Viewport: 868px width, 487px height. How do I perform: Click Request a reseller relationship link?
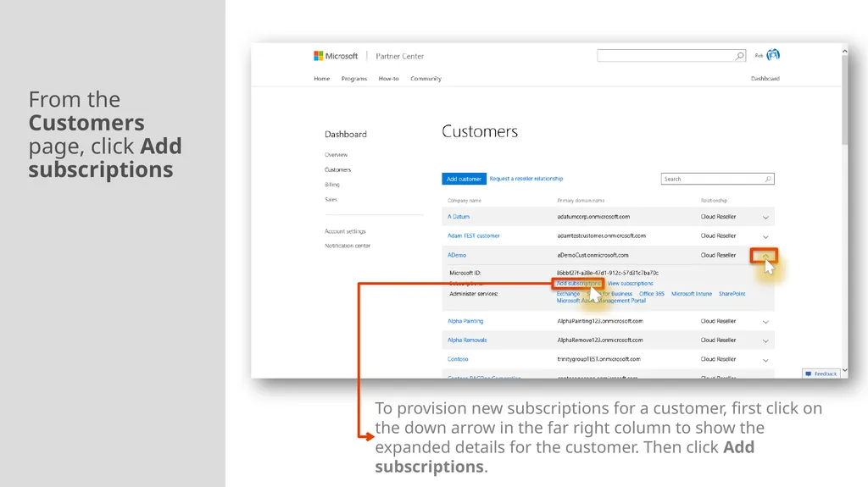coord(526,179)
